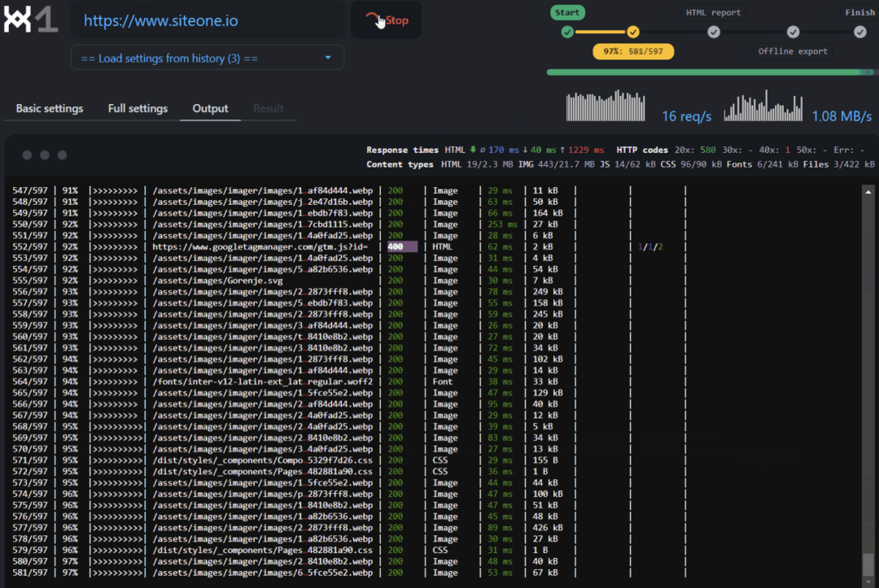Screen dimensions: 879x588
Task: Open the Result tab
Action: click(x=269, y=108)
